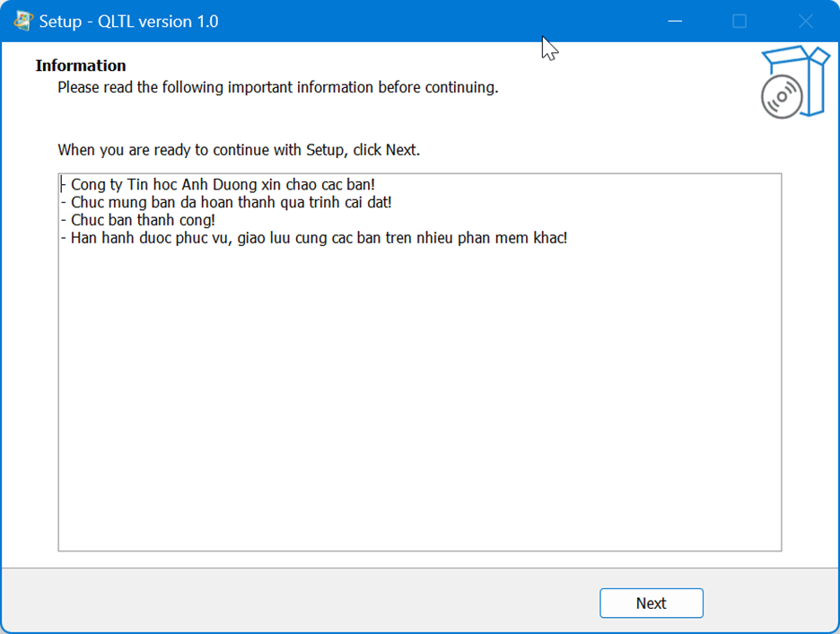The image size is (840, 634).
Task: Click the Next button
Action: coord(651,603)
